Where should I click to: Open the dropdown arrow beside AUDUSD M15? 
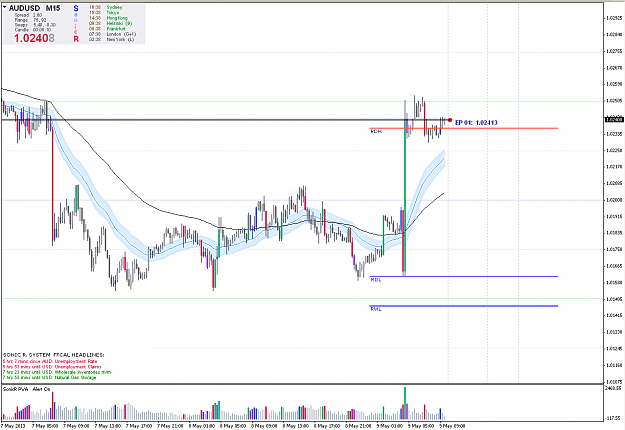[x=4, y=7]
